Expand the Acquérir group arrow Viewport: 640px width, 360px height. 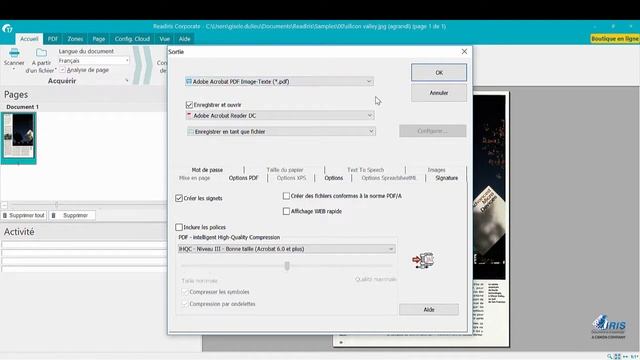click(127, 81)
